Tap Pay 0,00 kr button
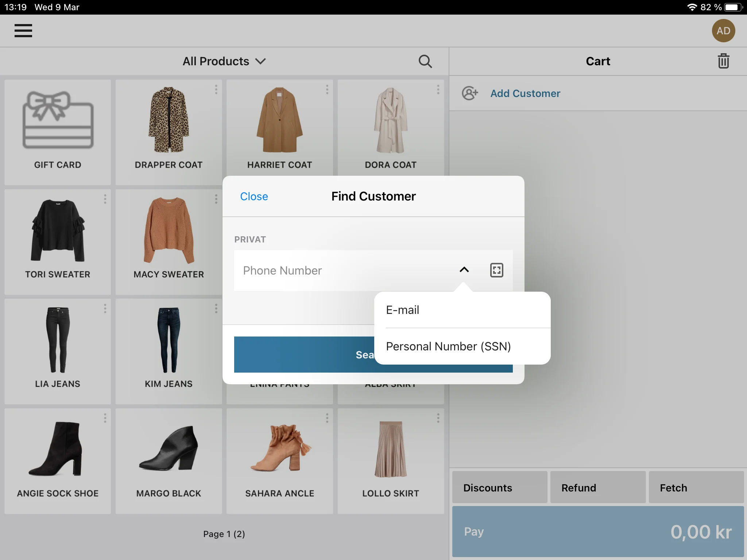 pos(598,532)
